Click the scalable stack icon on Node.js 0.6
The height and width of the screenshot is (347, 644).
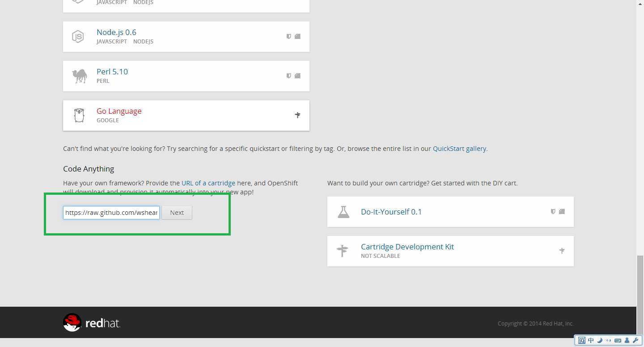pos(298,37)
